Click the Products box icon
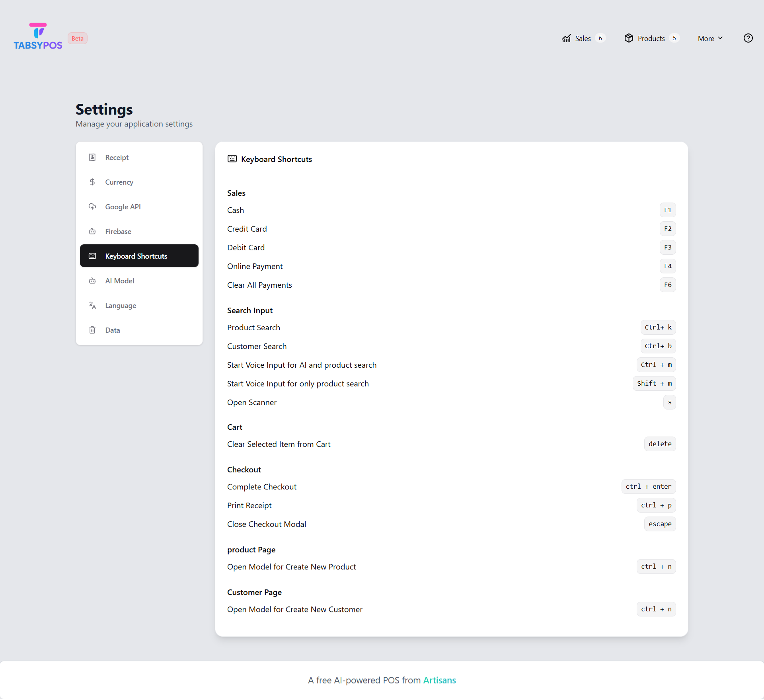This screenshot has height=700, width=764. [629, 38]
